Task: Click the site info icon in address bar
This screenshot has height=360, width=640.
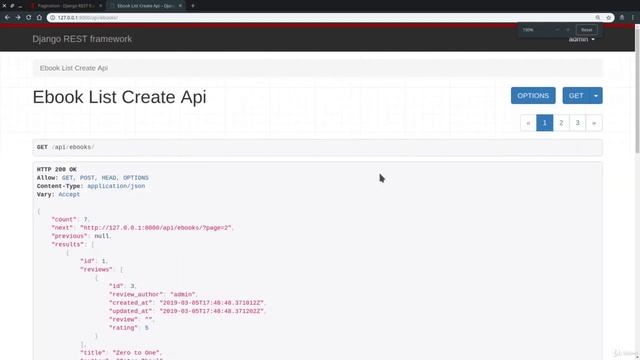Action: click(x=52, y=18)
